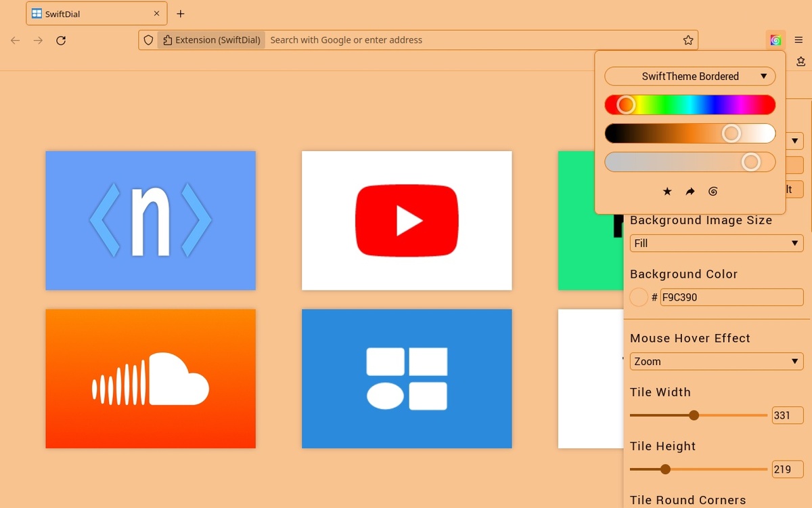Open the SoundCloud speed dial tile
The width and height of the screenshot is (812, 508).
pyautogui.click(x=150, y=379)
